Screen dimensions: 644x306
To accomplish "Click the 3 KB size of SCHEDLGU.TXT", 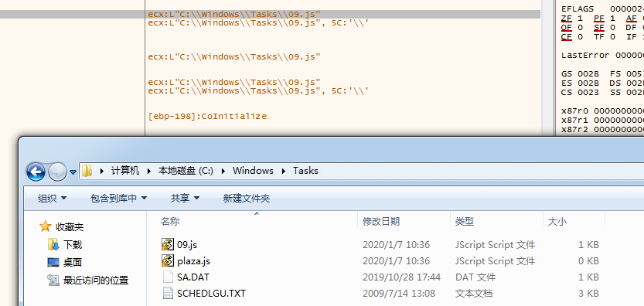I will 588,294.
